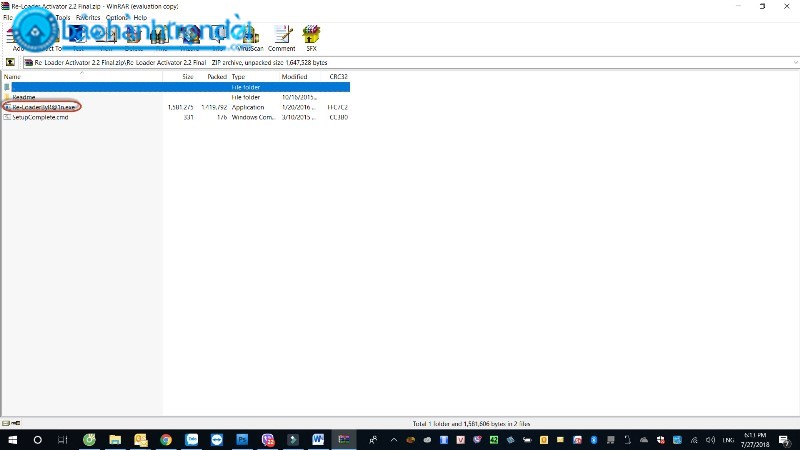The height and width of the screenshot is (450, 800).
Task: Go up one level with arrow icon
Action: [x=10, y=62]
